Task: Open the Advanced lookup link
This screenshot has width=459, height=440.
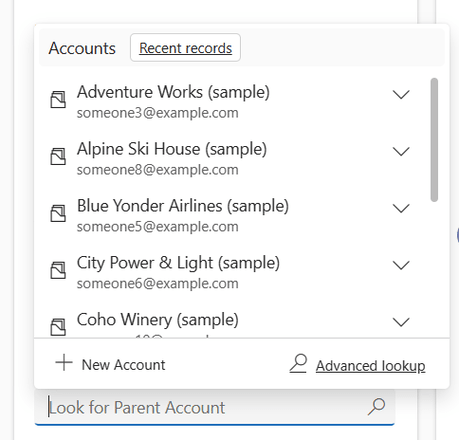Action: 370,366
